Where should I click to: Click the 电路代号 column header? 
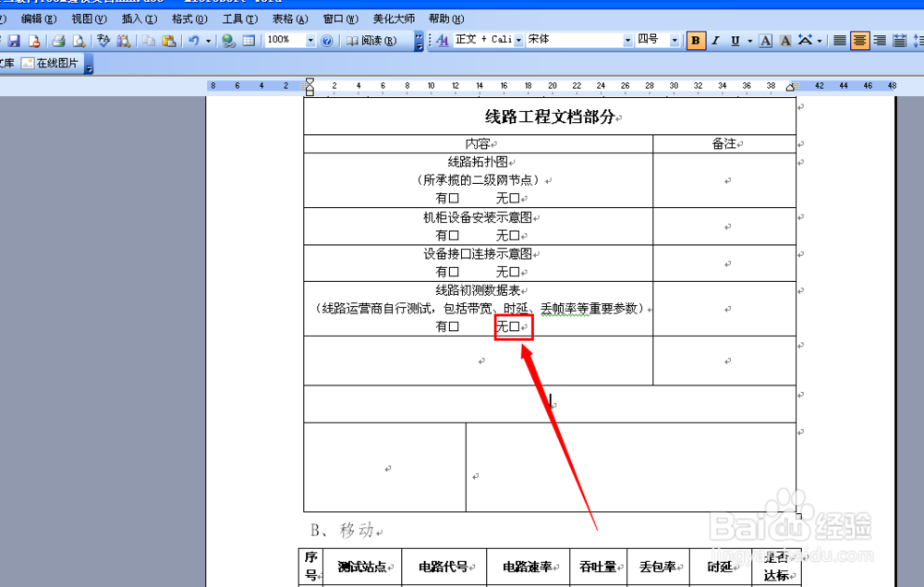click(x=444, y=567)
